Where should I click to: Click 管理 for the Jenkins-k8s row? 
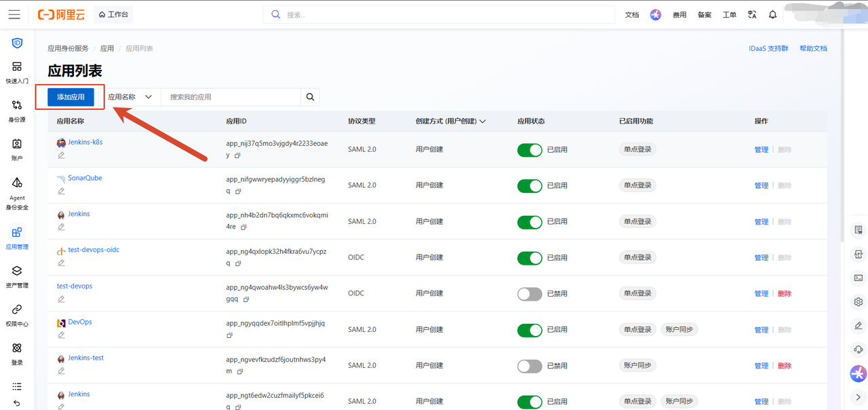[762, 149]
